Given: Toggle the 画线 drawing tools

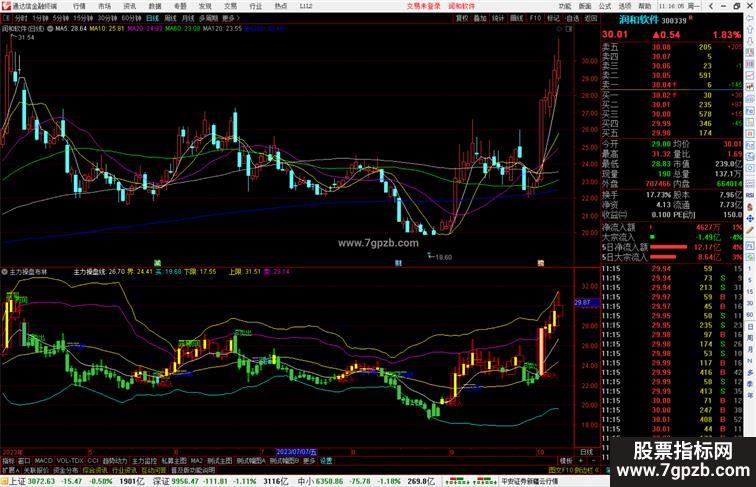Looking at the screenshot, I should (x=516, y=18).
